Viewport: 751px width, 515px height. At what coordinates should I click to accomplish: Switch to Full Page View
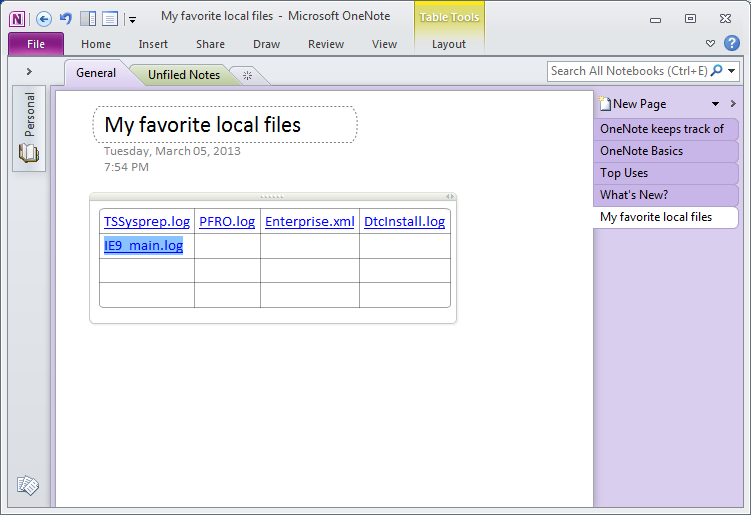coord(110,19)
